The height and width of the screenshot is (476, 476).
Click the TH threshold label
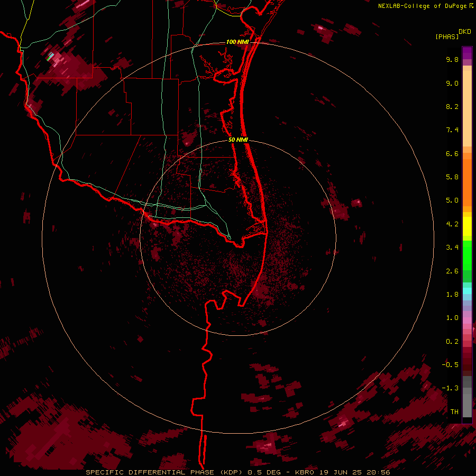click(454, 412)
